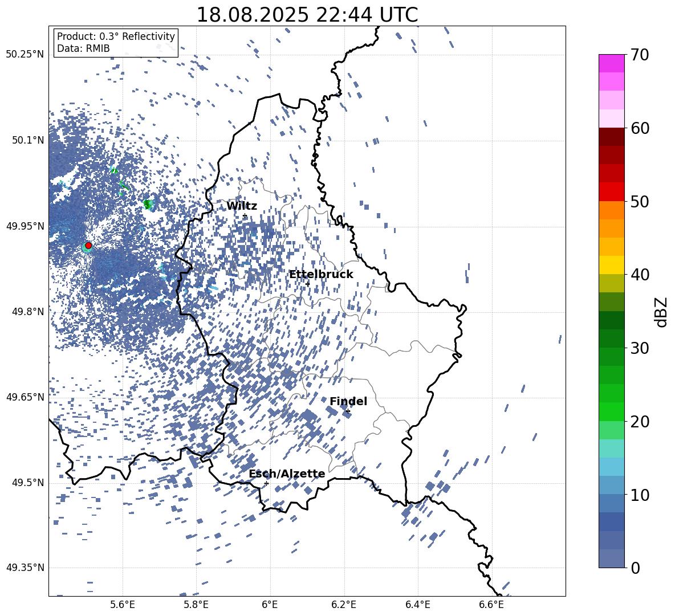Click the 49.5°N latitude tick label
This screenshot has height=616, width=675.
click(29, 483)
